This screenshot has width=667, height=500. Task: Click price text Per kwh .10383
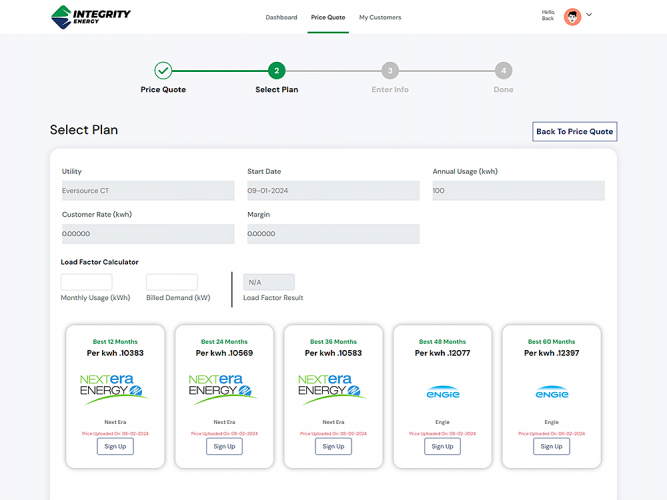click(x=115, y=353)
